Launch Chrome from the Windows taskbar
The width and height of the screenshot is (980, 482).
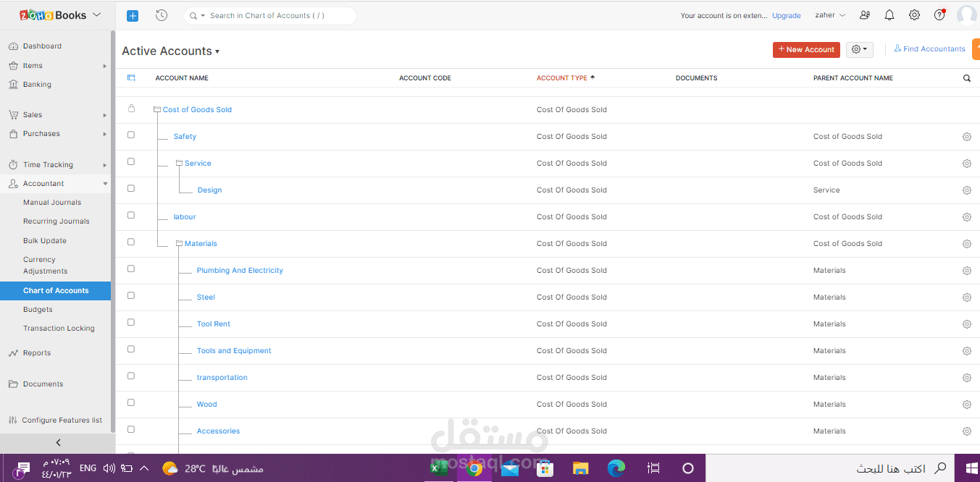pyautogui.click(x=474, y=468)
